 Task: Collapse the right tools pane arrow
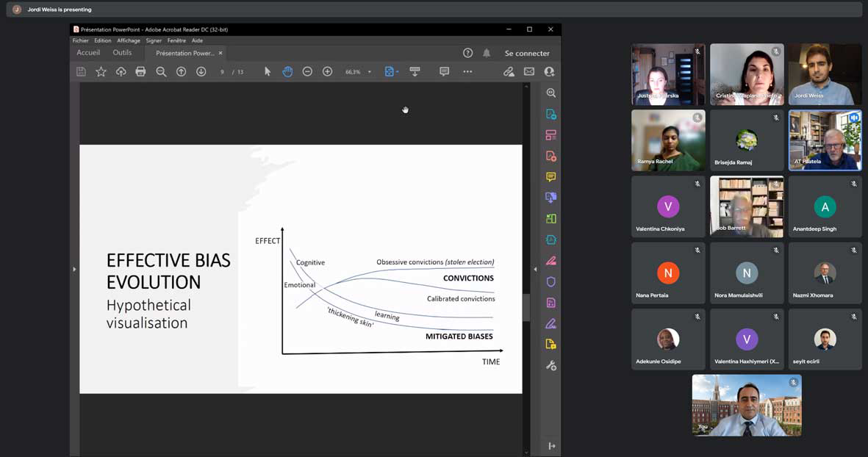[x=535, y=270]
